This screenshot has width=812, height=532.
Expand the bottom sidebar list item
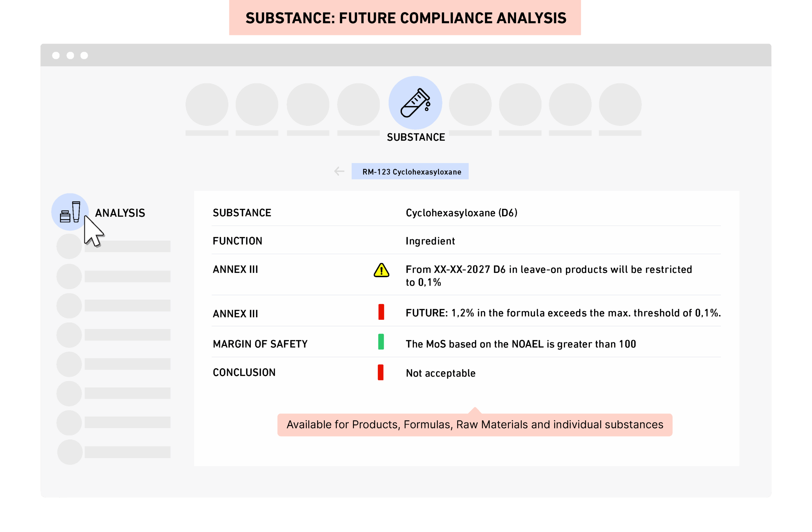coord(128,452)
